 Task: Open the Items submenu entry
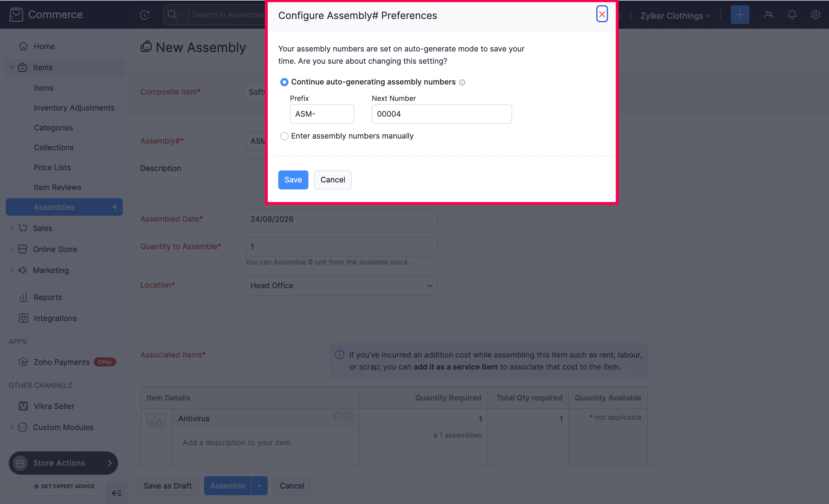[x=43, y=88]
